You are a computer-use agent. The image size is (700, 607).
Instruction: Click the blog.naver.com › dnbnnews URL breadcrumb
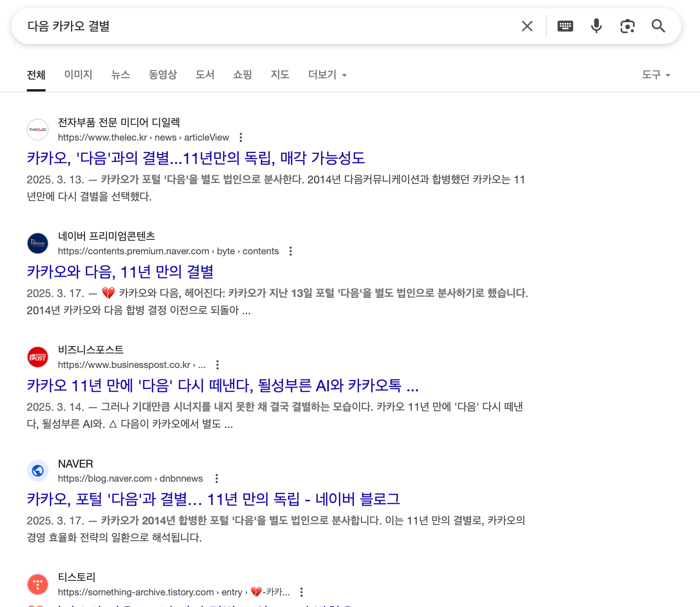pyautogui.click(x=130, y=479)
